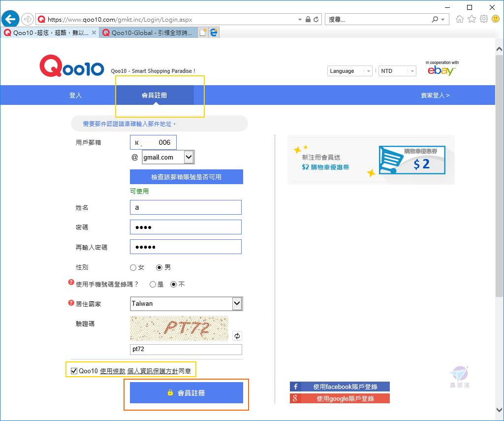Switch to Qoo10-Global browser tab
The image size is (504, 421).
point(148,32)
